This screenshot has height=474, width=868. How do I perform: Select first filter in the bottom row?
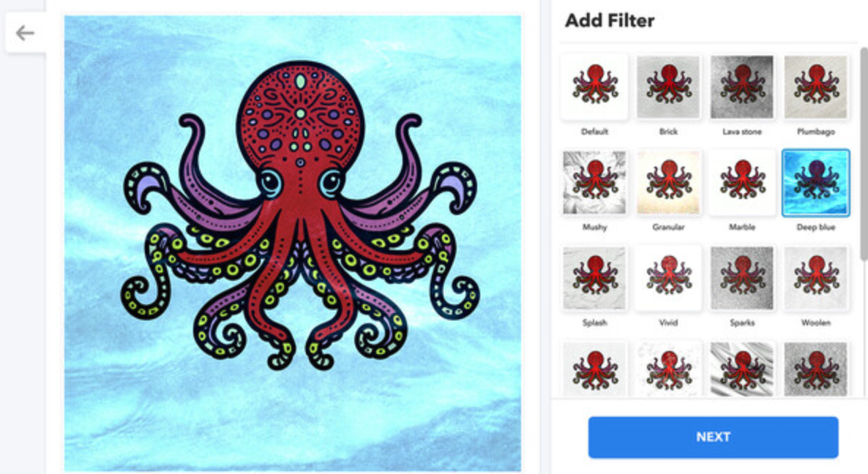click(594, 369)
